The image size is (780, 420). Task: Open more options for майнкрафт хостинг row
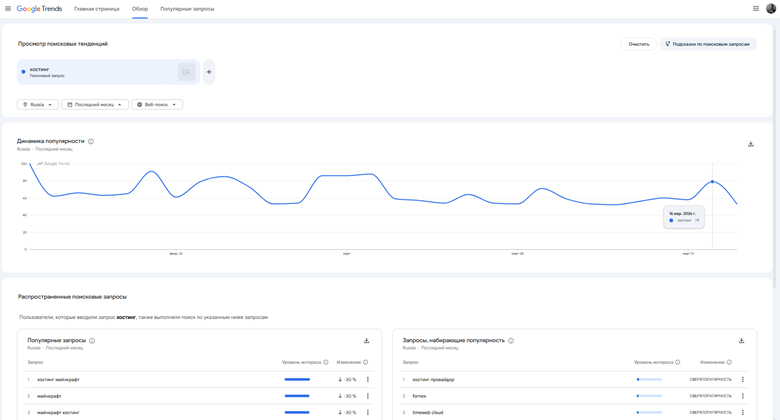(368, 413)
